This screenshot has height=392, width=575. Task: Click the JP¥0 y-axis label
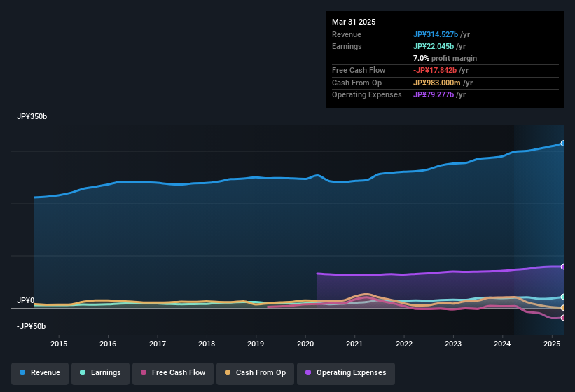pyautogui.click(x=26, y=301)
